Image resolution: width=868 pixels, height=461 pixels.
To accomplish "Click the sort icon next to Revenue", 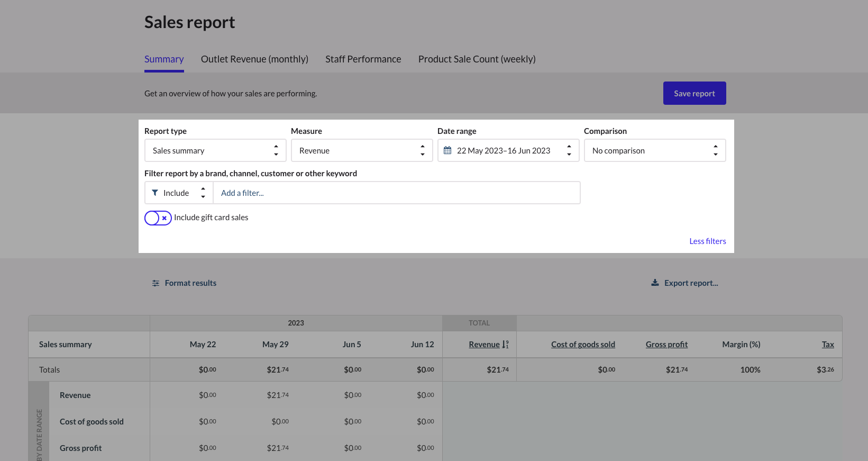I will [505, 345].
